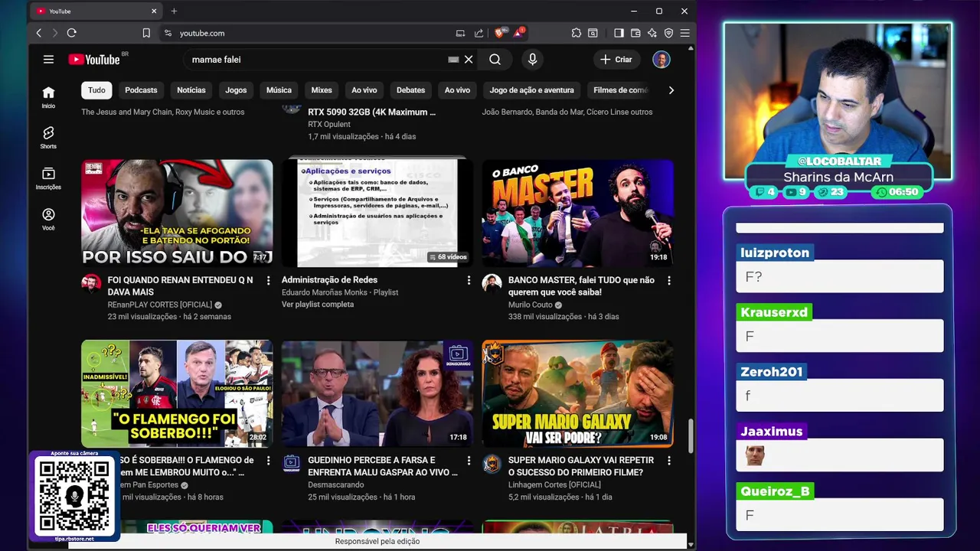The image size is (980, 551).
Task: Open Guedinho Malu Gaspar video thumbnail
Action: (x=377, y=393)
